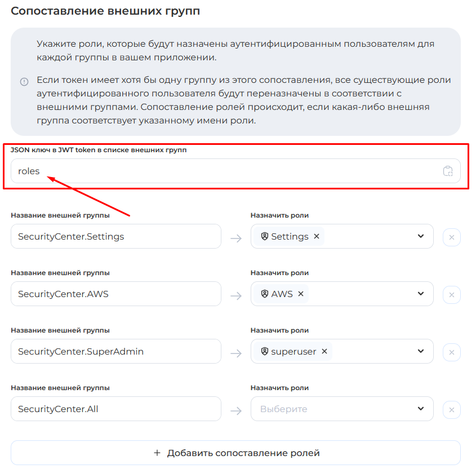Click the info icon in the hint box
Viewport: 476px width, 473px height.
(24, 82)
